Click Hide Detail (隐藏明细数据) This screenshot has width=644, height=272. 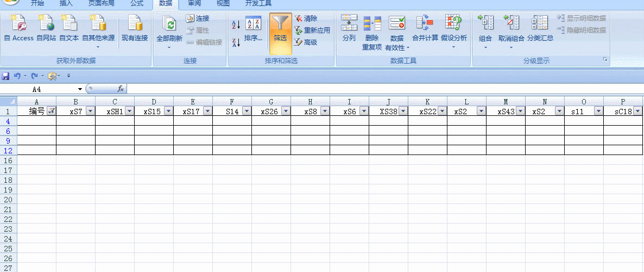(581, 30)
